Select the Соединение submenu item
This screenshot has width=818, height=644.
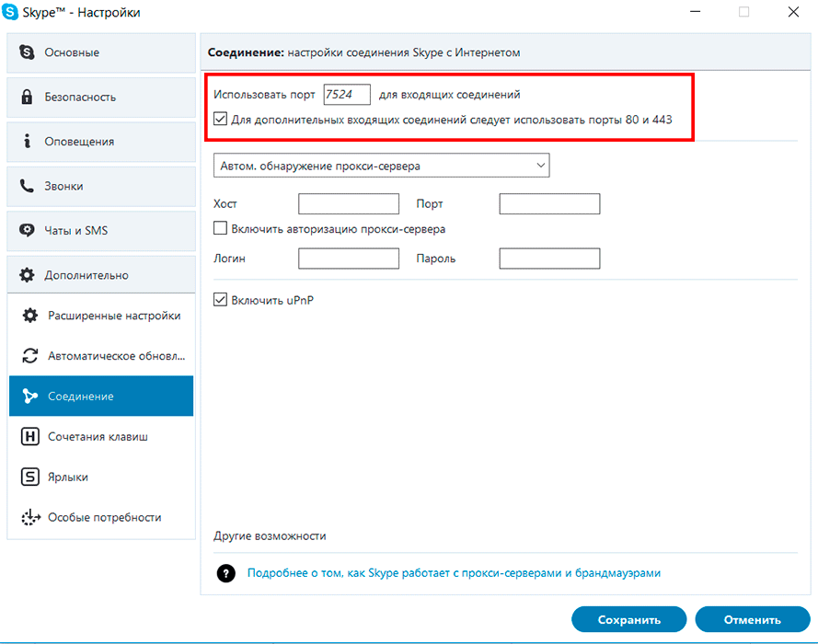point(101,396)
